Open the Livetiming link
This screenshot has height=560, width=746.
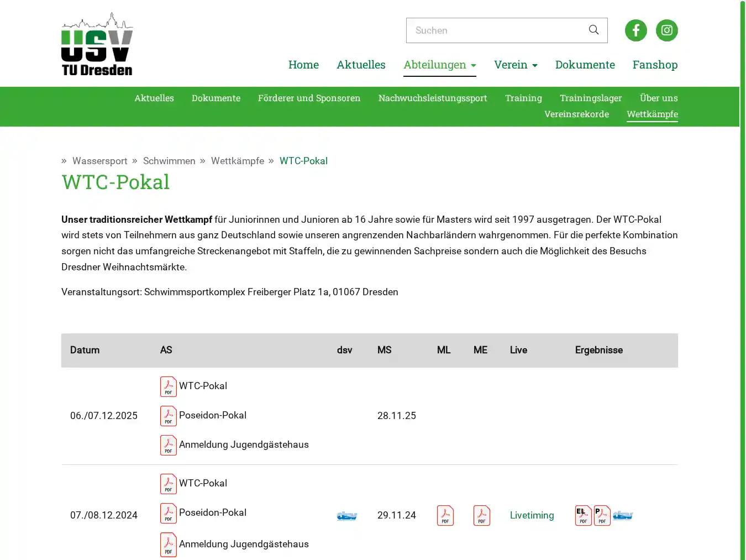coord(532,515)
